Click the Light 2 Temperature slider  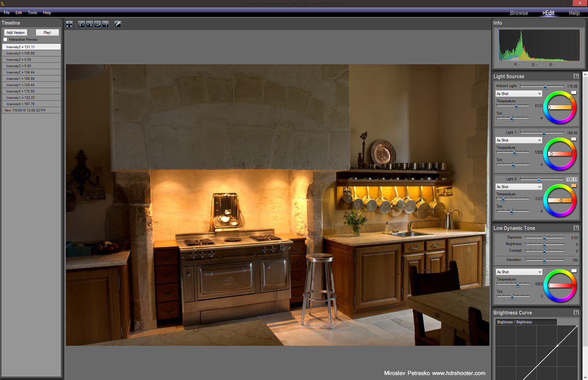[513, 198]
